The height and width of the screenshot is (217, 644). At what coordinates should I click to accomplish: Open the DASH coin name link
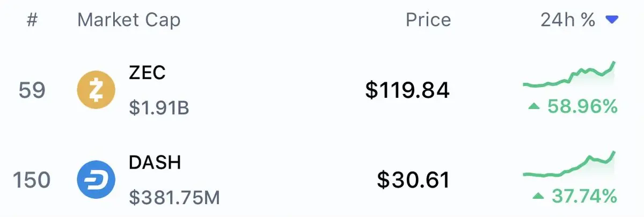tap(154, 163)
